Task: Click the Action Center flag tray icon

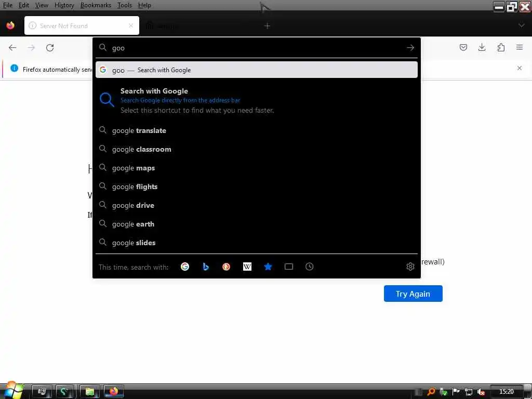Action: (x=456, y=392)
